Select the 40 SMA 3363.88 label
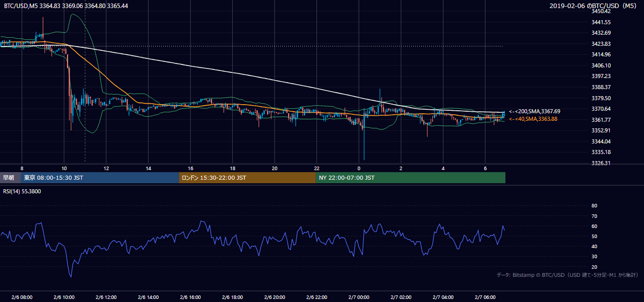Viewport: 644px width, 302px height. click(533, 119)
